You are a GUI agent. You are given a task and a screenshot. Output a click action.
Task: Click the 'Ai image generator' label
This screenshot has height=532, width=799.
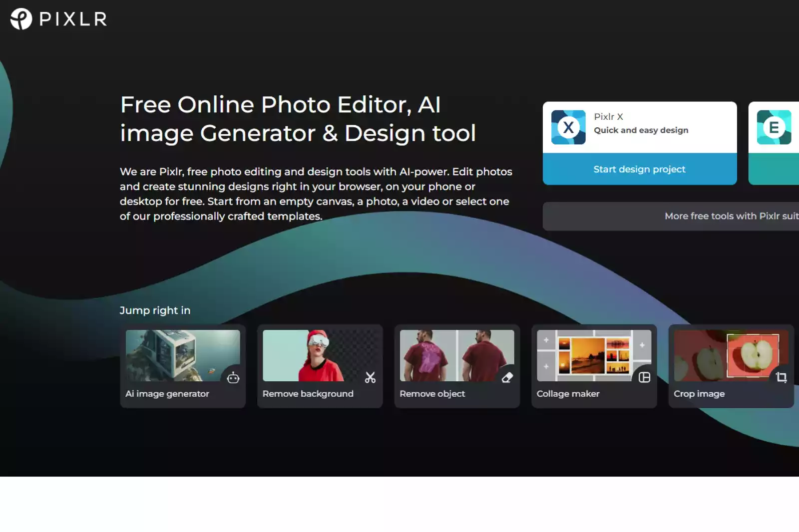click(167, 394)
